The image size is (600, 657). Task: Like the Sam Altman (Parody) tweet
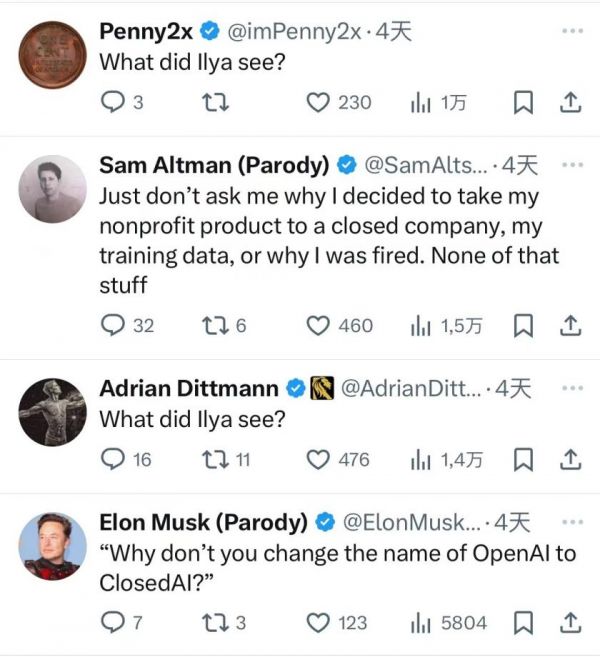pos(318,325)
